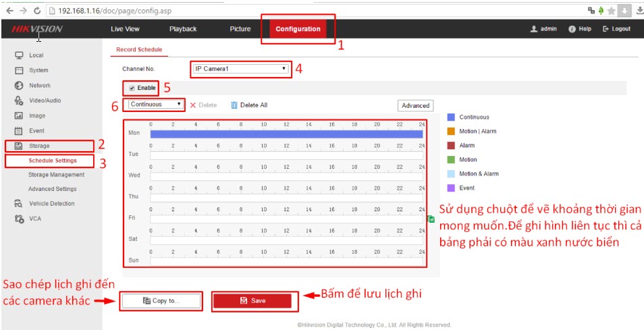Click the Copy to... button

click(x=161, y=301)
